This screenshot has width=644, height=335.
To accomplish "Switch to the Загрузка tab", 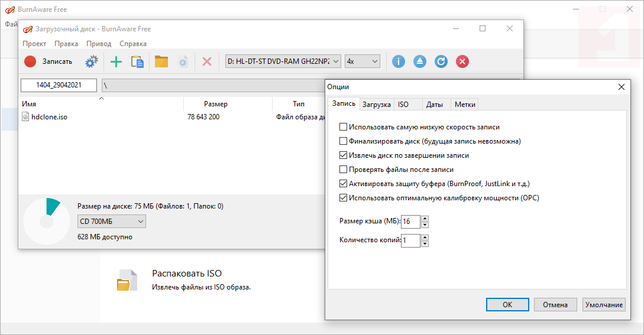I will (377, 105).
